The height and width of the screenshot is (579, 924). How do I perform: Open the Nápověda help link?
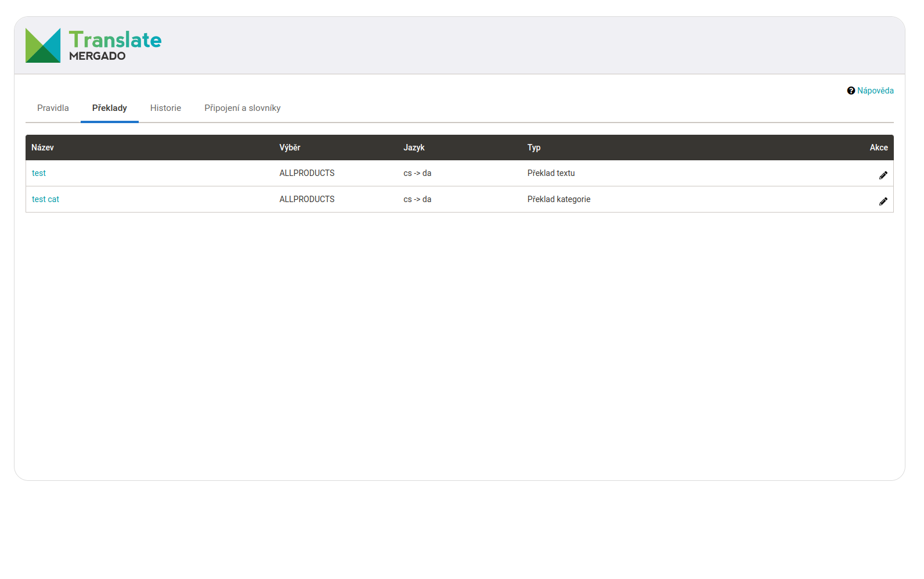pyautogui.click(x=875, y=91)
